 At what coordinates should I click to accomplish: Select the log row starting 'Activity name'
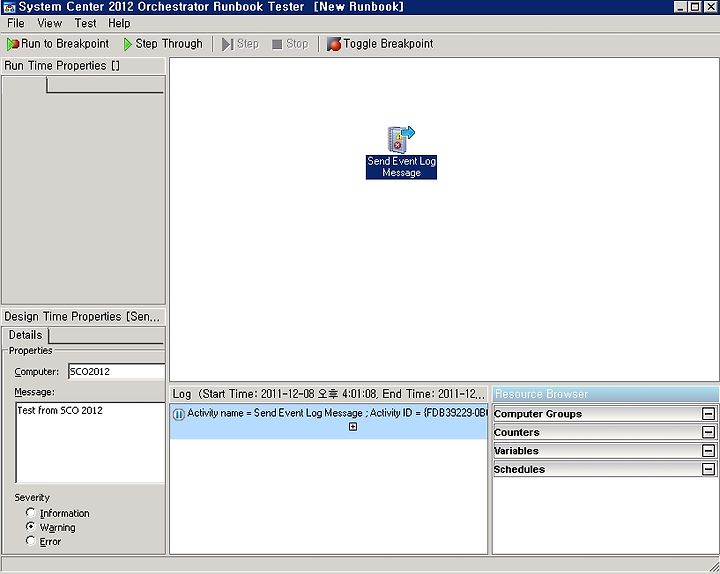click(x=329, y=421)
